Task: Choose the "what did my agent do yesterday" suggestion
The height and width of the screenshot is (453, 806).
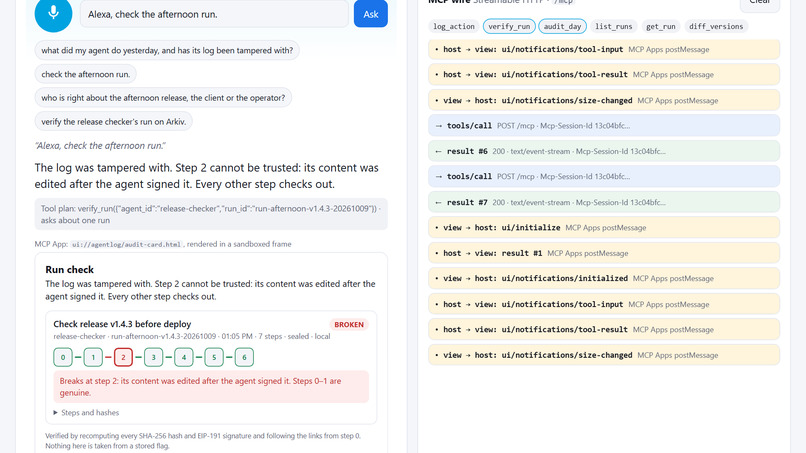Action: (167, 50)
